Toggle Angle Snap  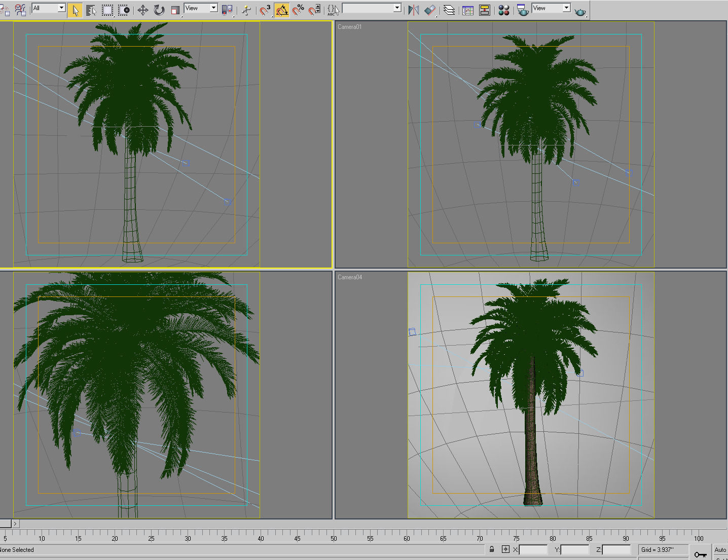tap(282, 10)
